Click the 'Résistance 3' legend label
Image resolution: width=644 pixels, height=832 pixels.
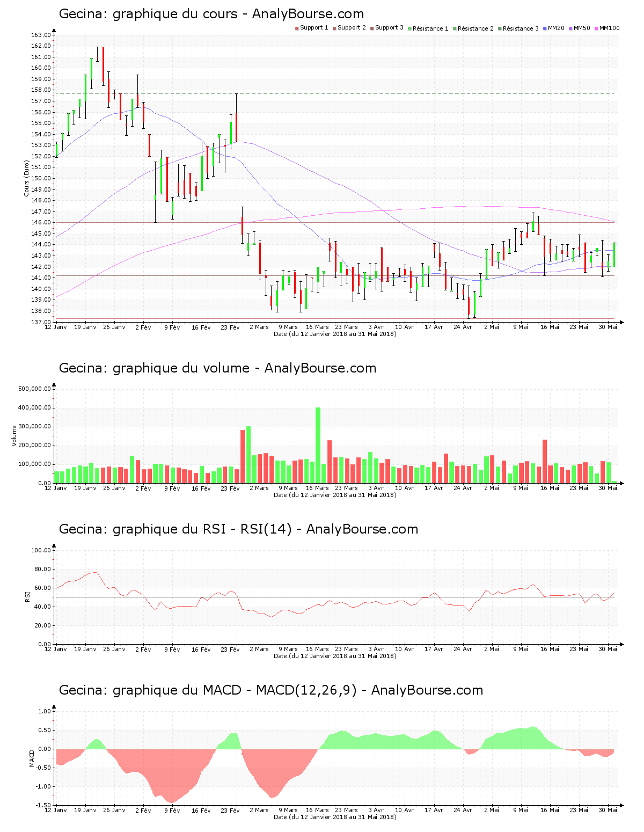pyautogui.click(x=521, y=28)
